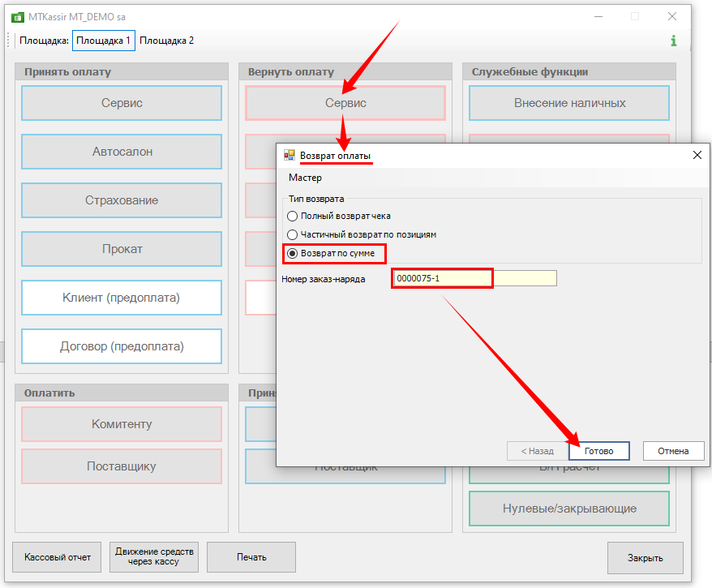
Task: Close the Возврат оплаты dialog
Action: tap(696, 155)
